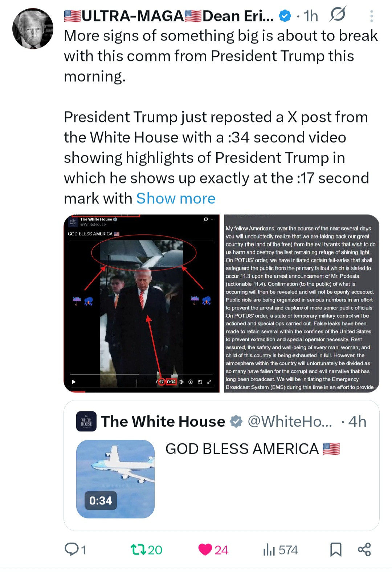
Task: Open the 'My fellow Americans' text image
Action: pyautogui.click(x=301, y=303)
